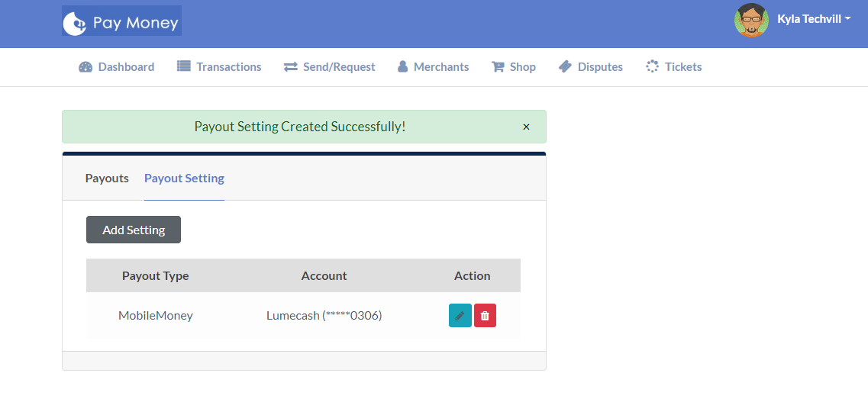
Task: Switch to the Payouts tab
Action: [x=107, y=178]
